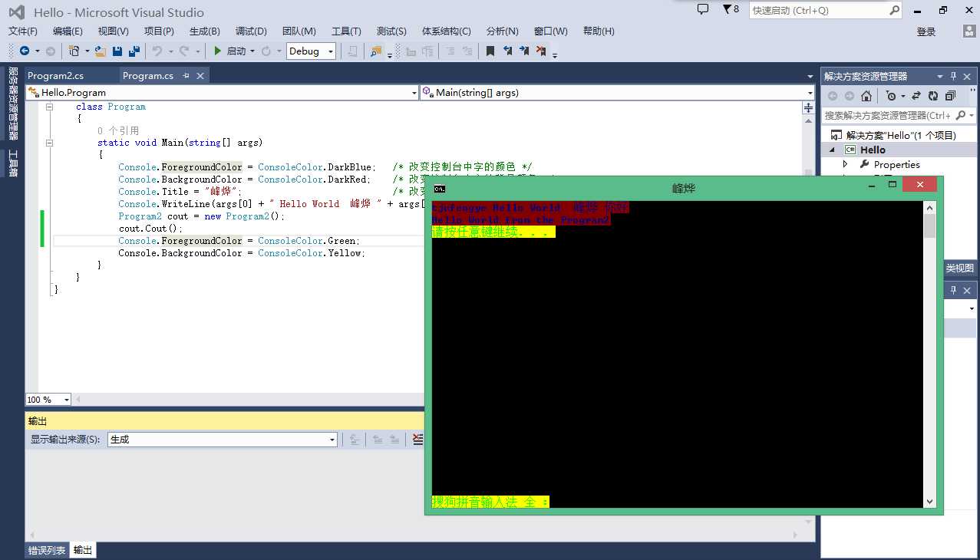Open the editor tab list dropdown arrow
Image resolution: width=980 pixels, height=560 pixels.
810,76
